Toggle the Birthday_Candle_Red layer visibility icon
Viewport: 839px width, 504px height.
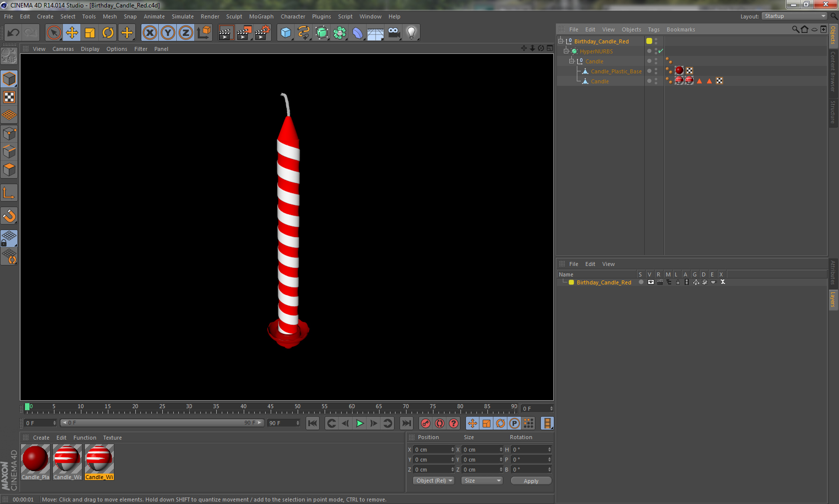pyautogui.click(x=650, y=282)
